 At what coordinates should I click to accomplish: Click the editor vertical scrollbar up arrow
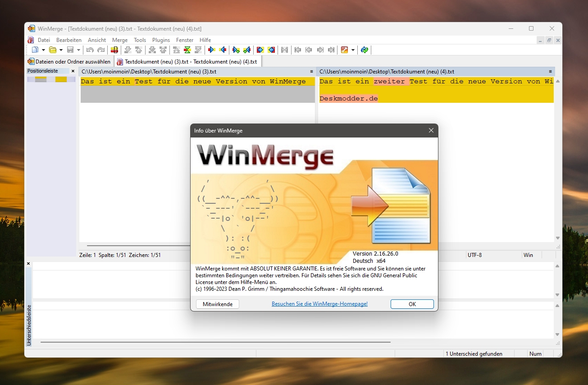point(558,82)
